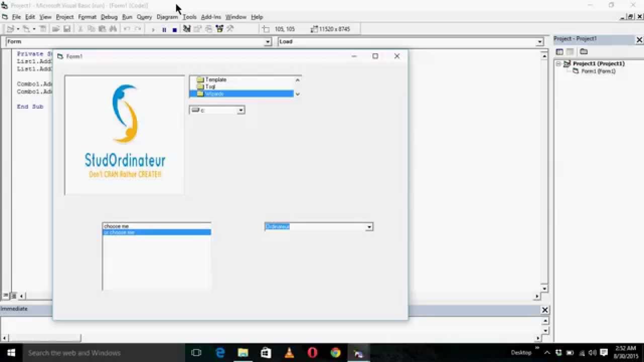Open the Project menu
The image size is (644, 362).
coord(64,17)
